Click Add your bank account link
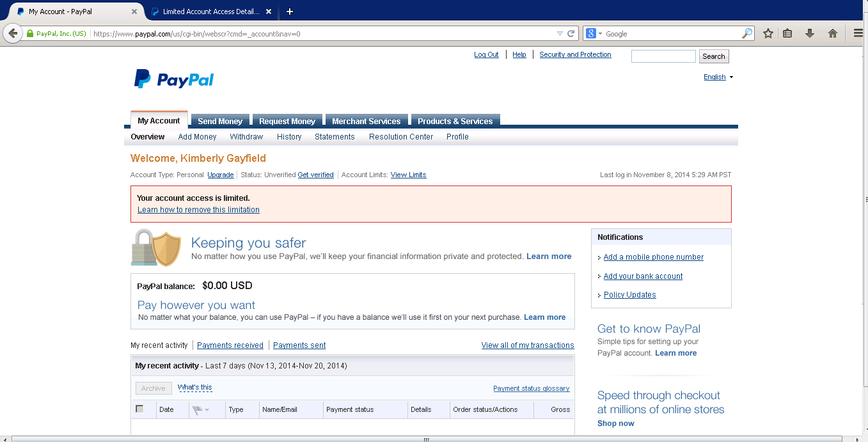This screenshot has height=442, width=868. pyautogui.click(x=643, y=276)
